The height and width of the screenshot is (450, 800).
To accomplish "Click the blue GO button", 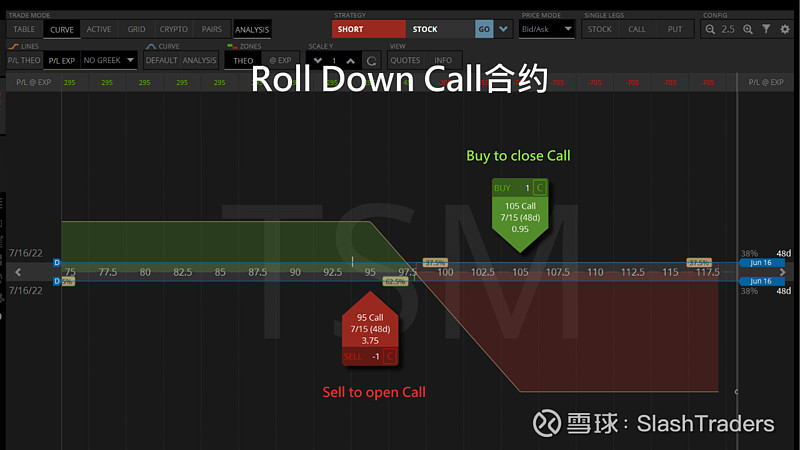I will (484, 29).
